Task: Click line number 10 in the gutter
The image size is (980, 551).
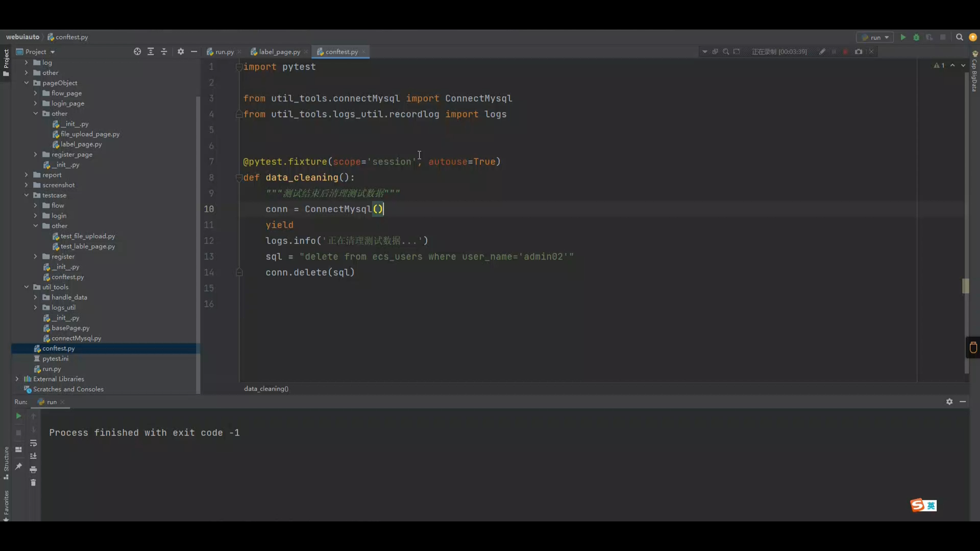Action: coord(209,209)
